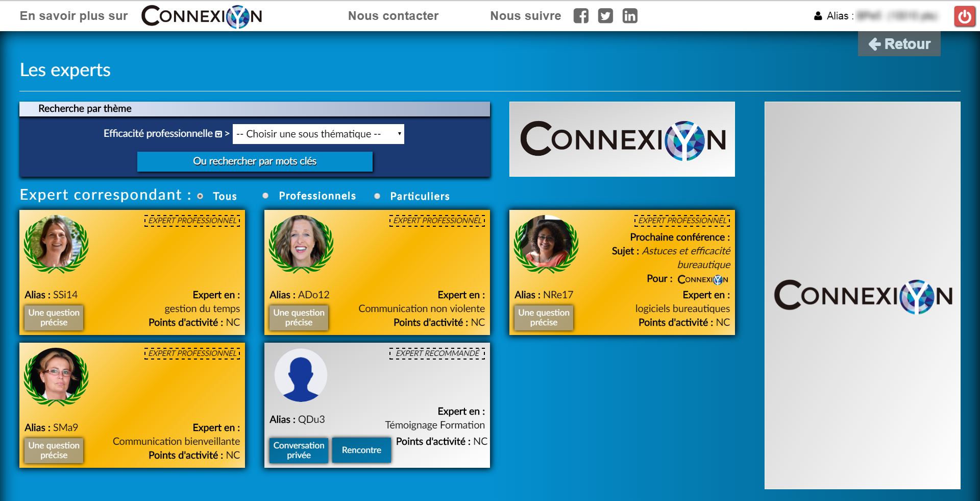Click the back arrow icon in Retour button

coord(875,44)
